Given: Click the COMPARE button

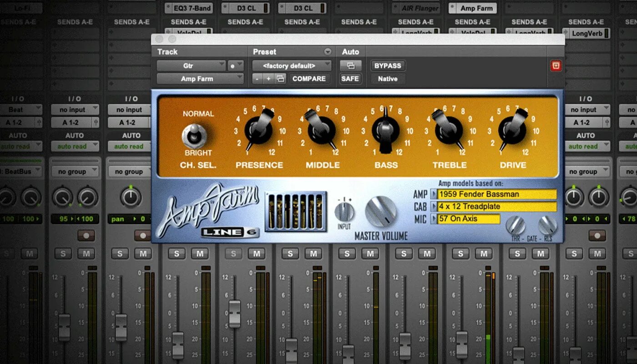Looking at the screenshot, I should point(309,78).
